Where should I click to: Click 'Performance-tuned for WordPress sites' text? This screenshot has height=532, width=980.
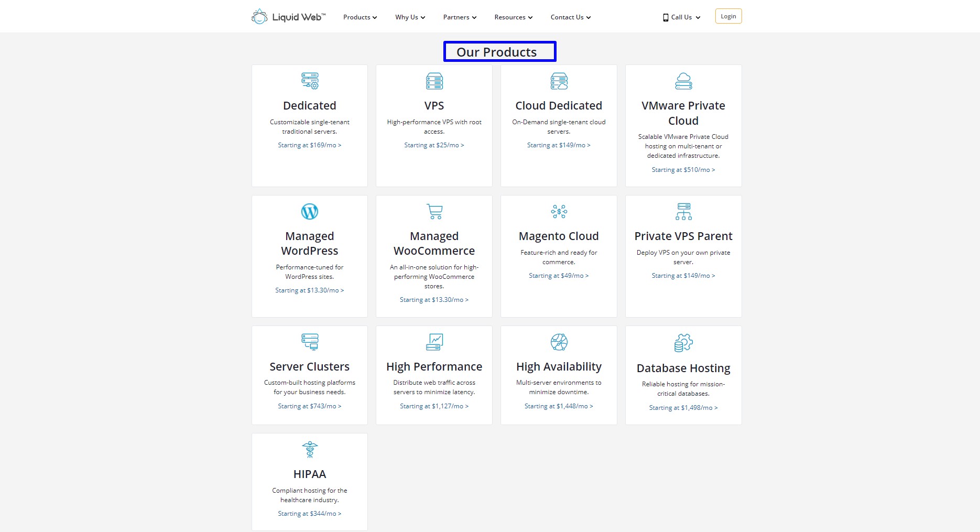coord(310,272)
